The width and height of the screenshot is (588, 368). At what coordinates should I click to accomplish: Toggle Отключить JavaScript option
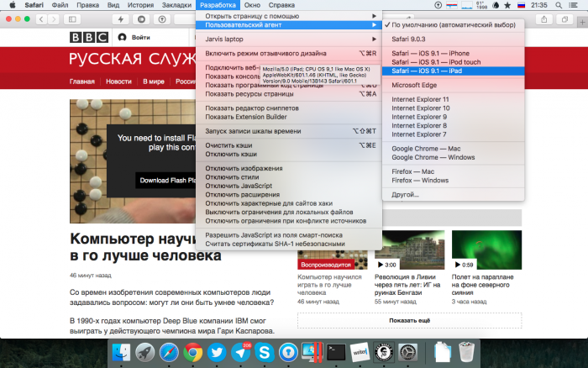point(245,187)
